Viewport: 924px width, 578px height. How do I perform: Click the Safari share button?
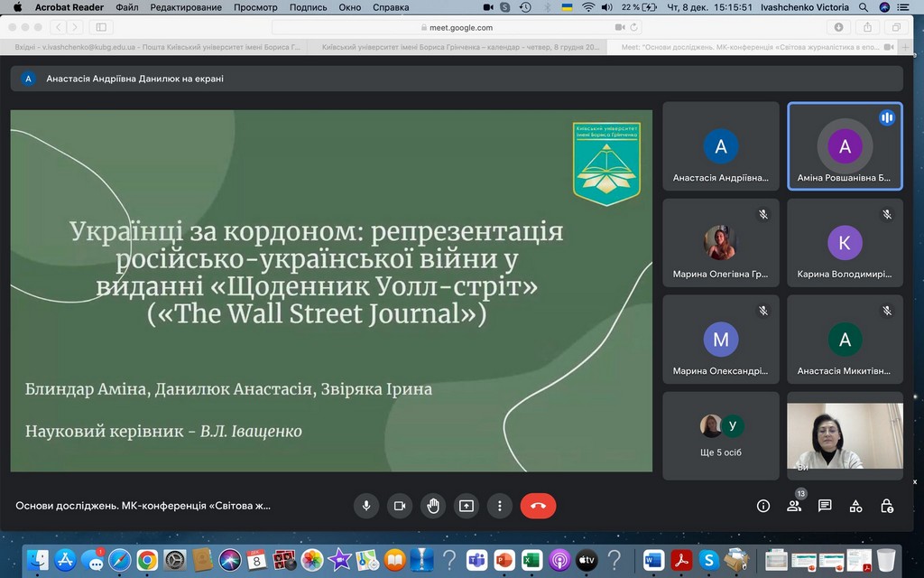click(868, 27)
